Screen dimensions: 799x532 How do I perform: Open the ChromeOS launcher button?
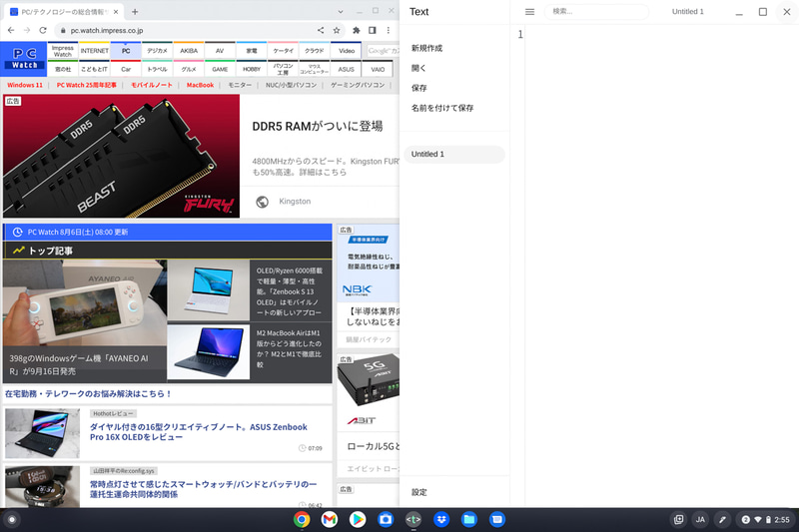[x=12, y=520]
